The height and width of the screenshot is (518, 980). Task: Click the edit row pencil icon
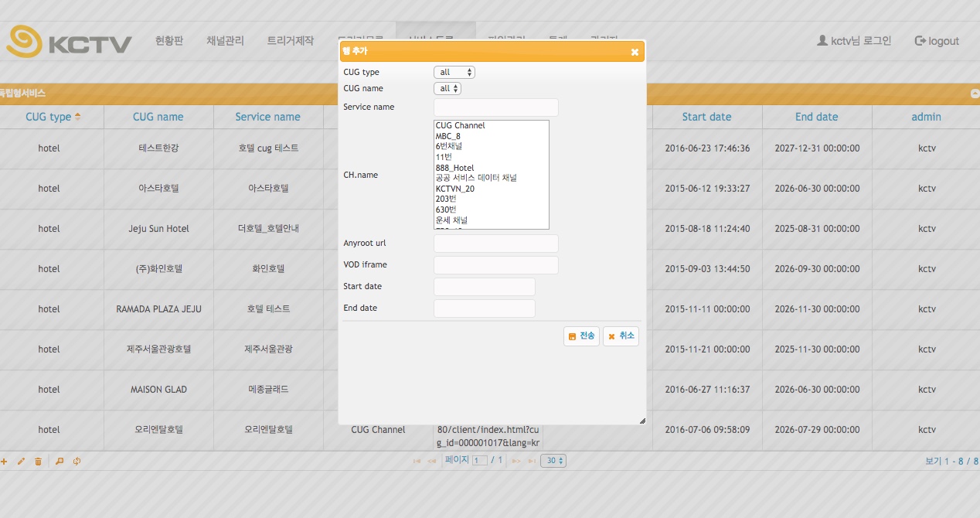coord(21,462)
